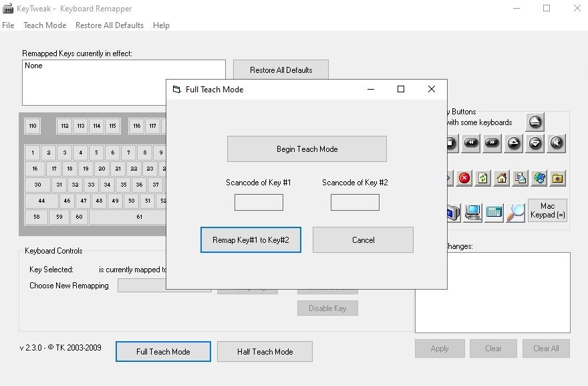Select the key labeled 5 on keyboard layout
This screenshot has width=588, height=386.
coord(96,153)
